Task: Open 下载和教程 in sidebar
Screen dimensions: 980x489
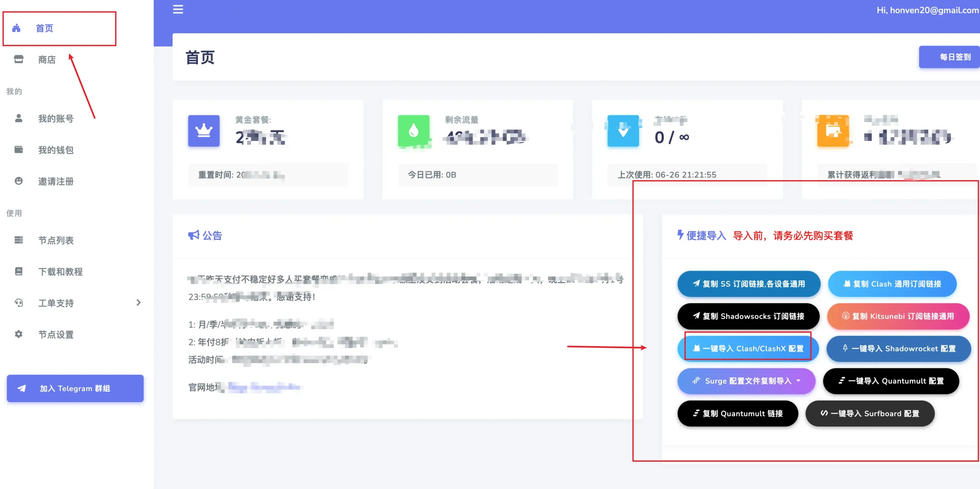Action: pos(60,271)
